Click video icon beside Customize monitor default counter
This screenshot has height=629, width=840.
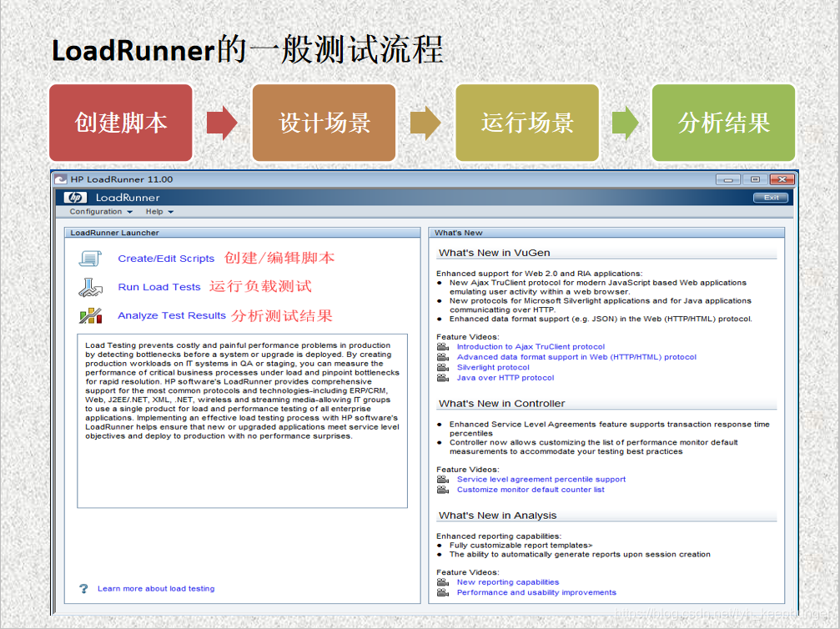[443, 490]
